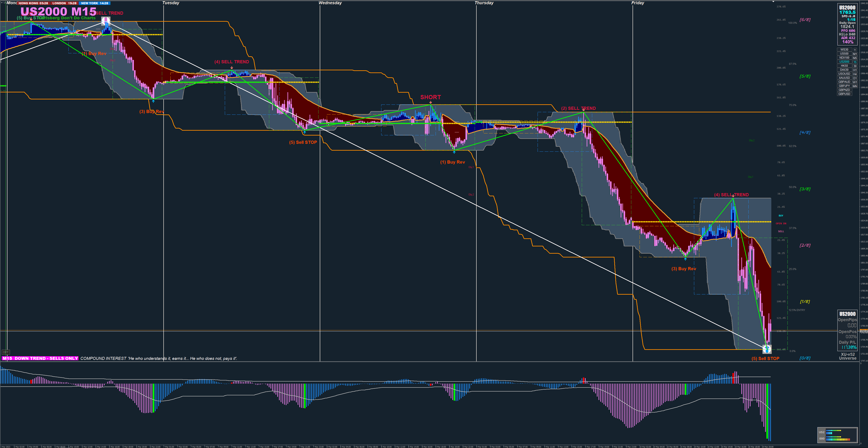The height and width of the screenshot is (448, 868).
Task: Switch chart to XAUUSD symbol
Action: point(844,78)
